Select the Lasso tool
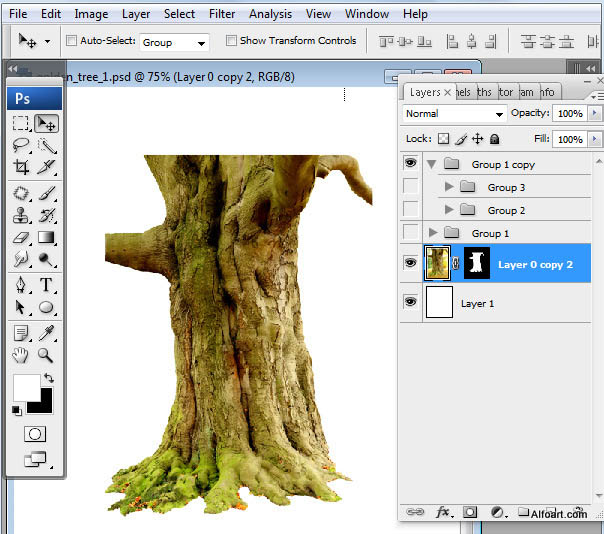This screenshot has height=534, width=604. coord(21,146)
